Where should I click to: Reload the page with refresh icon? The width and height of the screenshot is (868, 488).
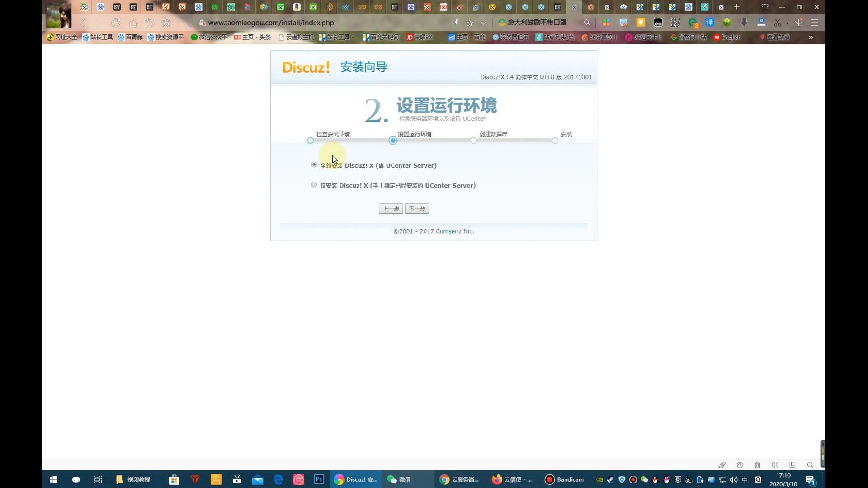[x=116, y=23]
